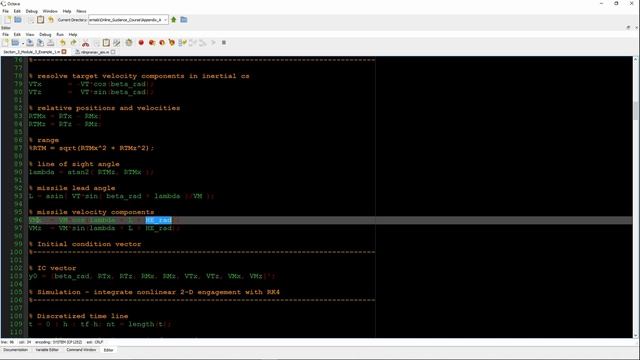
Task: Click highlighted HE_rad text on line 96
Action: (158, 220)
